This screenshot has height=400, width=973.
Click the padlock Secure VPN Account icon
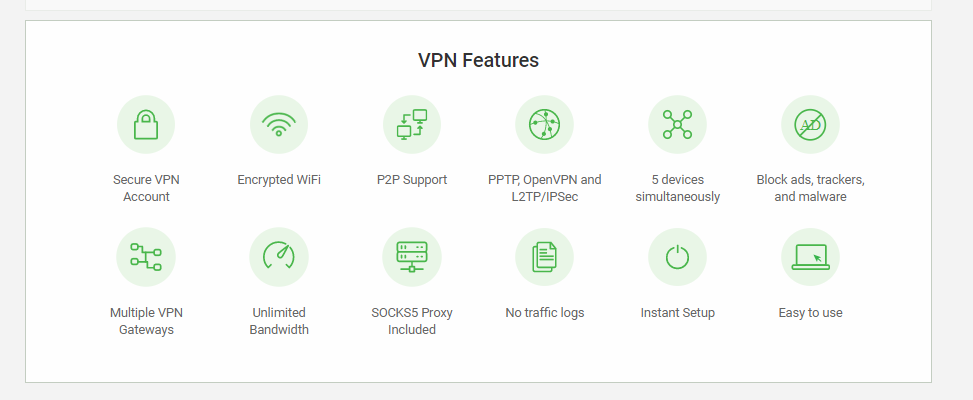(146, 125)
